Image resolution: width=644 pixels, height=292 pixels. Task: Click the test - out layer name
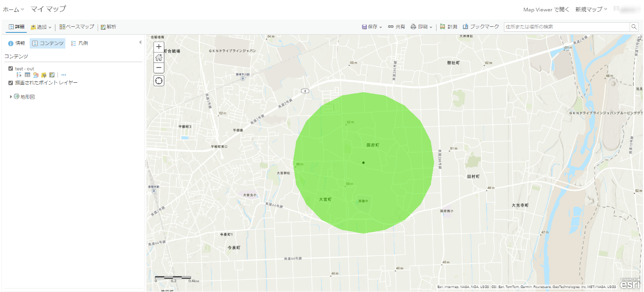tap(24, 68)
